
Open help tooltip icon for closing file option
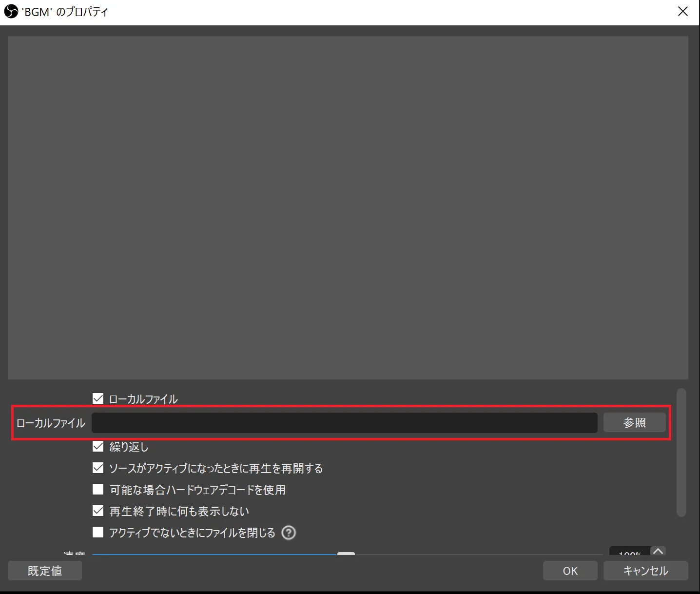289,533
